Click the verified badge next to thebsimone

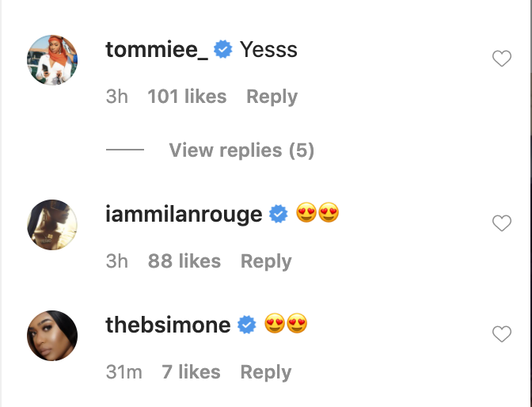[x=247, y=325]
